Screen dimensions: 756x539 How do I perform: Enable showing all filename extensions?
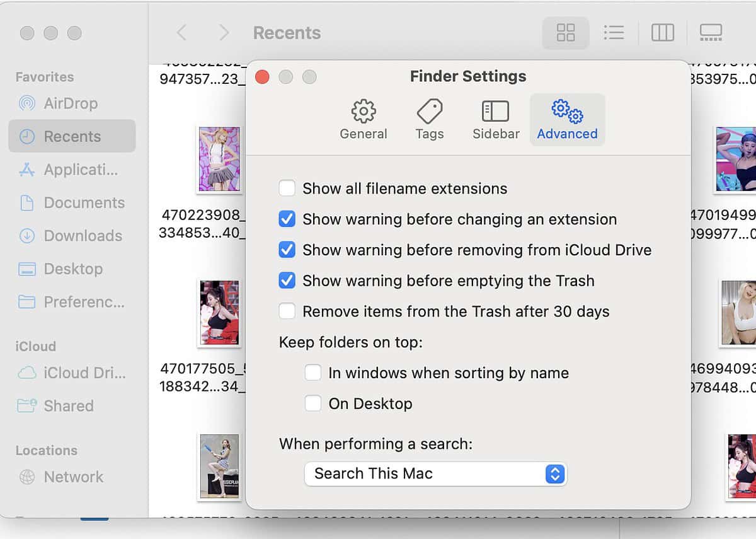(x=287, y=188)
